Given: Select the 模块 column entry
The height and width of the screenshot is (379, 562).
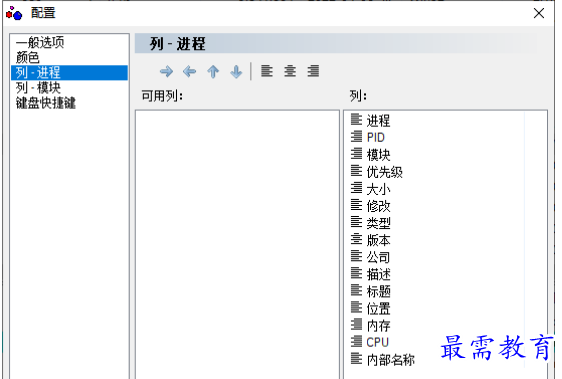Looking at the screenshot, I should pos(378,155).
